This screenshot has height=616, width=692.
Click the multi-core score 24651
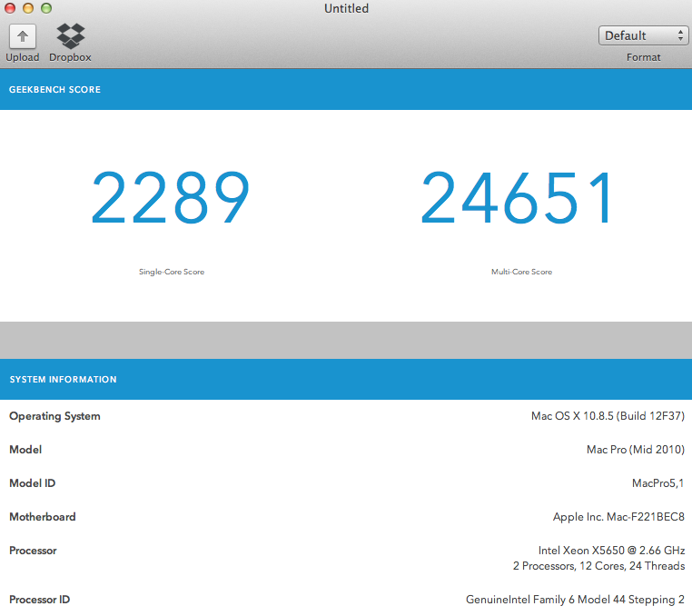pos(517,197)
